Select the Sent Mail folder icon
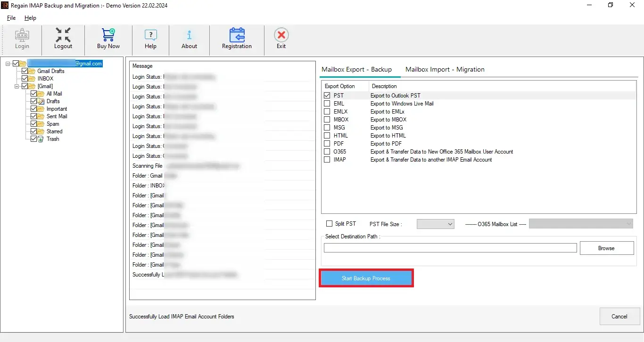Screen dimensions: 644x342 pos(41,116)
